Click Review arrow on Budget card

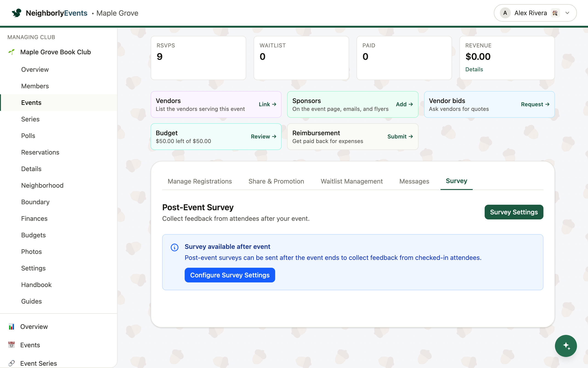[264, 137]
